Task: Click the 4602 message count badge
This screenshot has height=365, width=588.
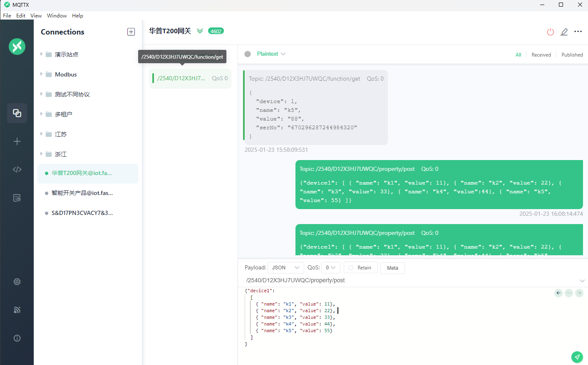Action: point(216,31)
